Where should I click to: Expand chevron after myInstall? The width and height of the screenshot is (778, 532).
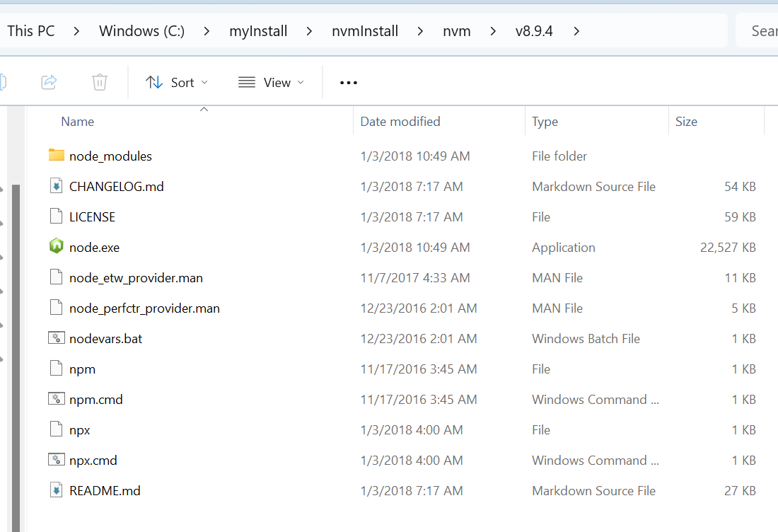point(310,31)
